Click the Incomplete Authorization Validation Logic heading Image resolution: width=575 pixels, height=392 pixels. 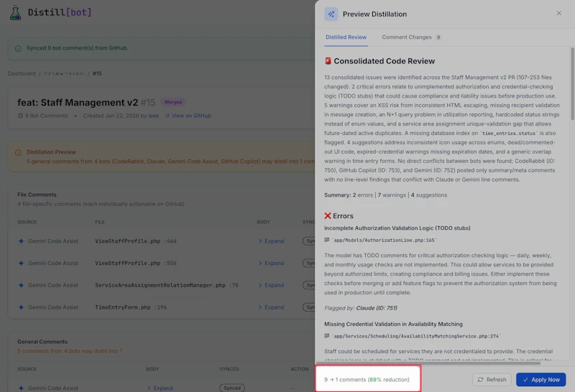(397, 228)
